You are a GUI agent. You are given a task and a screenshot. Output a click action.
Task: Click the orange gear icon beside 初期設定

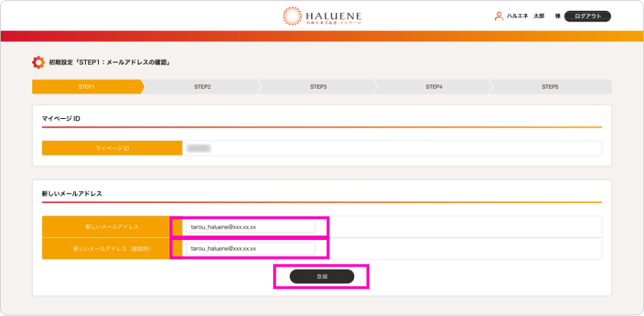(38, 62)
